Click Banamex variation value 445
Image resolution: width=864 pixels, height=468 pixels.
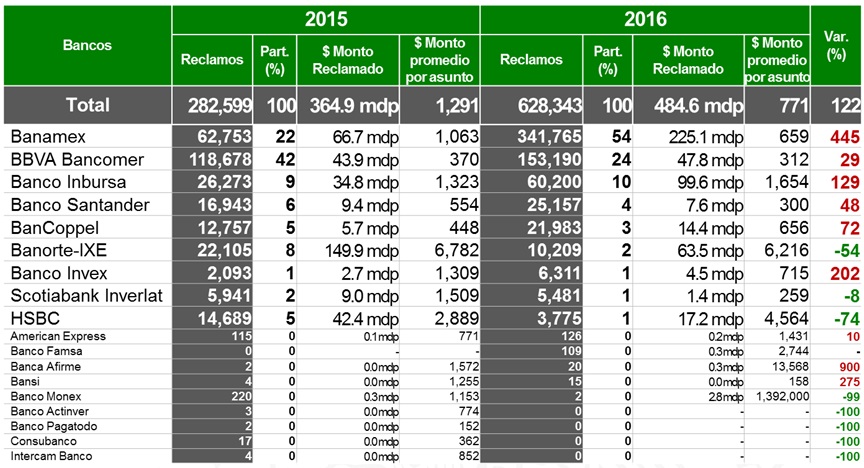coord(845,137)
